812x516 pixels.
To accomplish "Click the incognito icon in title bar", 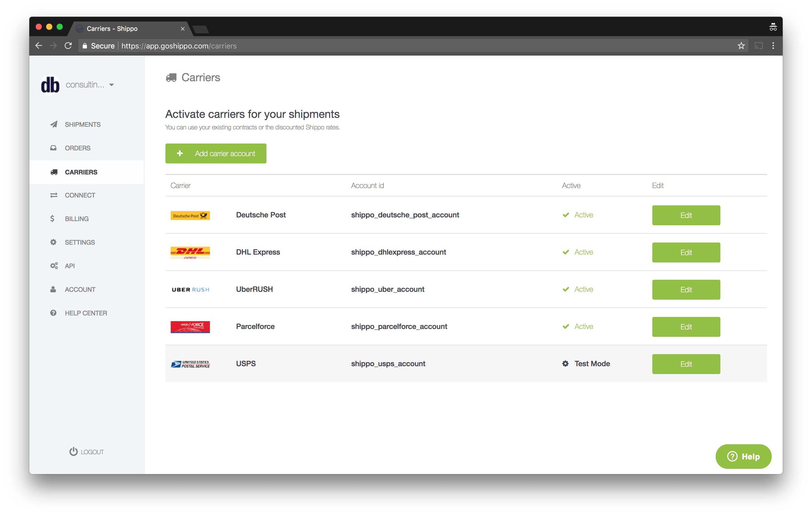I will click(x=773, y=27).
